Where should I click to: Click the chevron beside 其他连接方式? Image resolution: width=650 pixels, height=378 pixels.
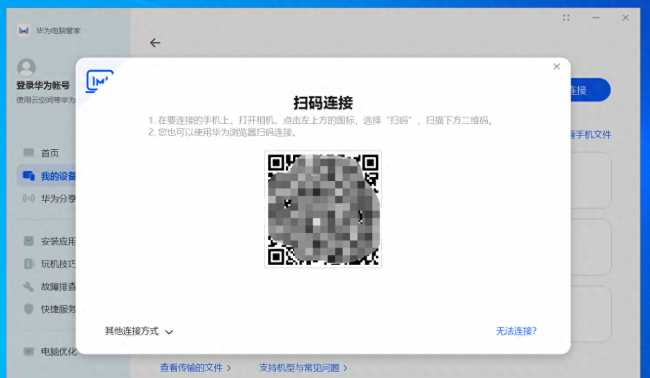pos(169,332)
